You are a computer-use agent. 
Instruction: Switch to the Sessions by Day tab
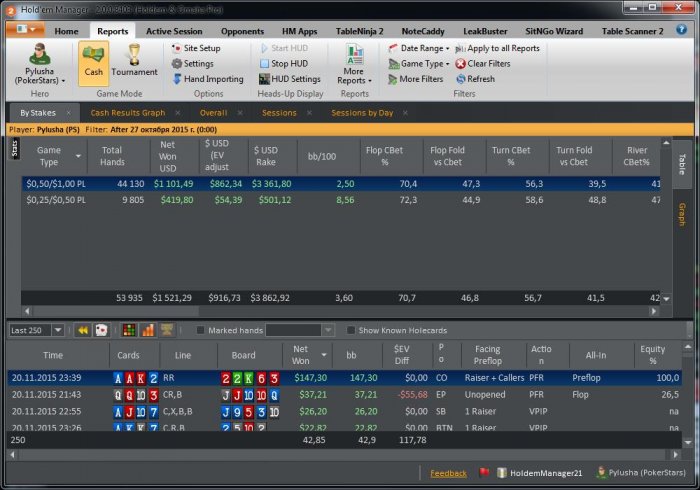pos(362,113)
